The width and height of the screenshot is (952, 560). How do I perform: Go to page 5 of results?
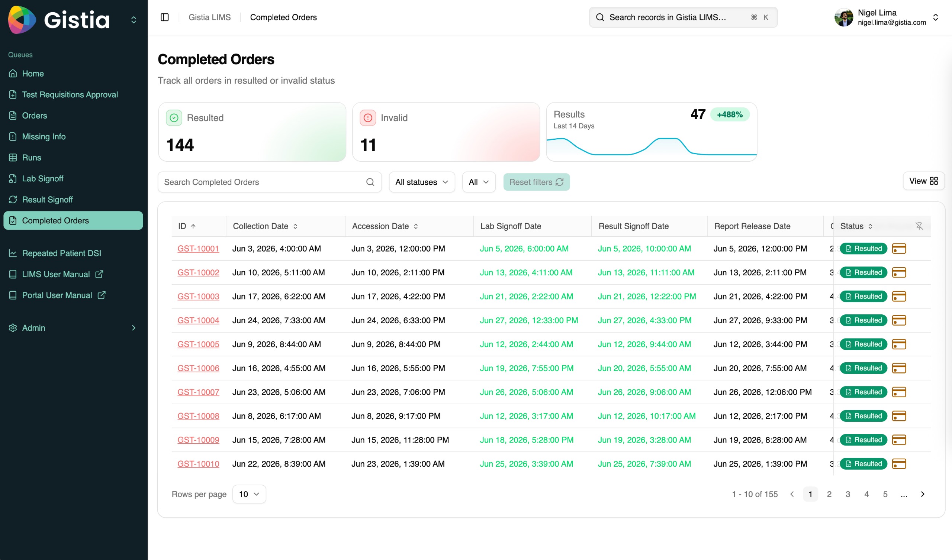coord(885,494)
